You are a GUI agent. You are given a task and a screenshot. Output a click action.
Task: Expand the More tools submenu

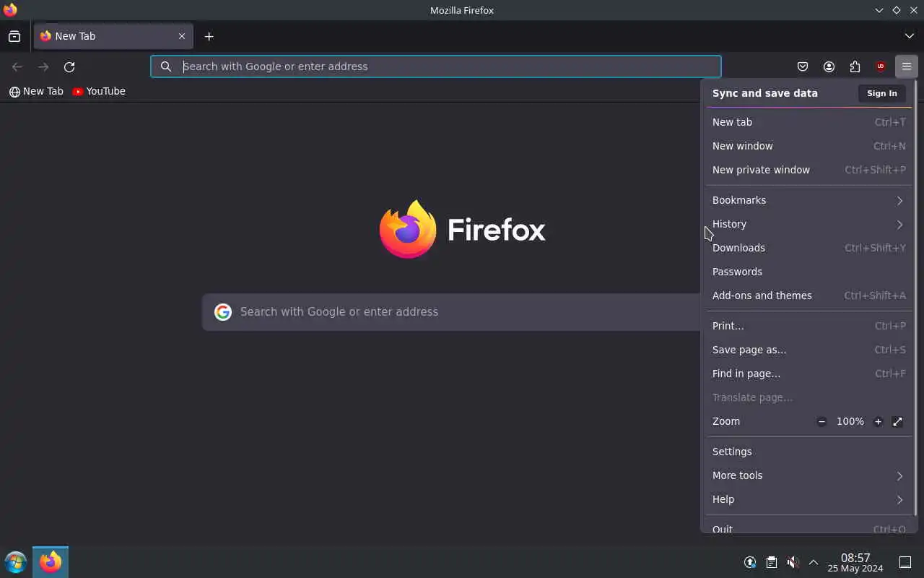[x=808, y=475]
